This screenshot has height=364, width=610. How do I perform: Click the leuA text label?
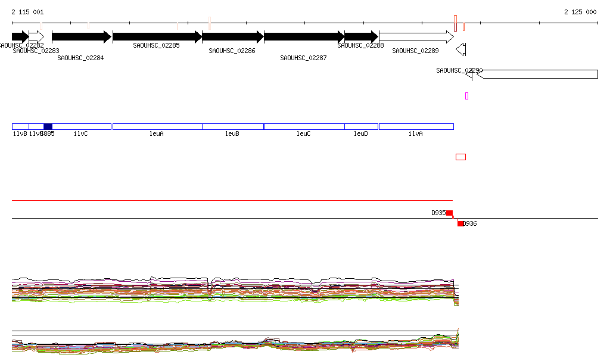click(x=157, y=134)
